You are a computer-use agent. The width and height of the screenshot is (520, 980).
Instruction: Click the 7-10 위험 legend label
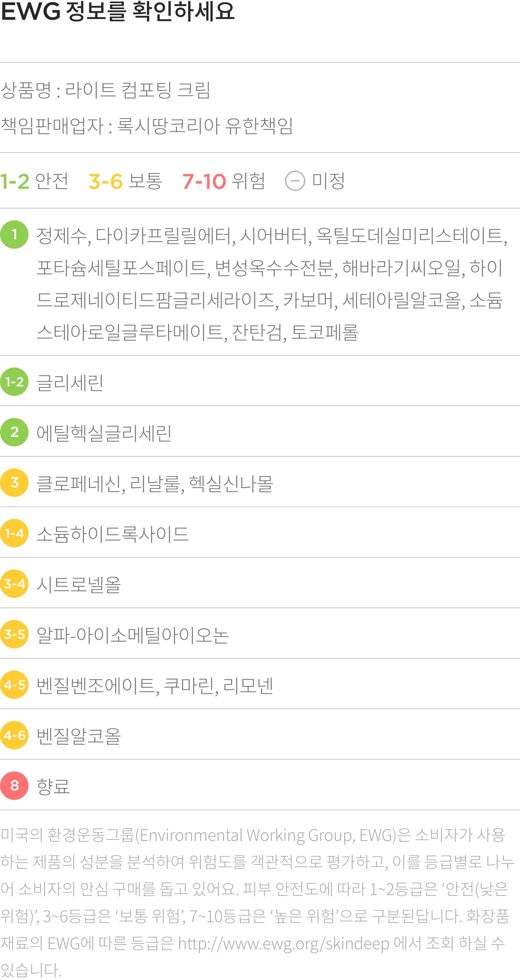(x=224, y=181)
